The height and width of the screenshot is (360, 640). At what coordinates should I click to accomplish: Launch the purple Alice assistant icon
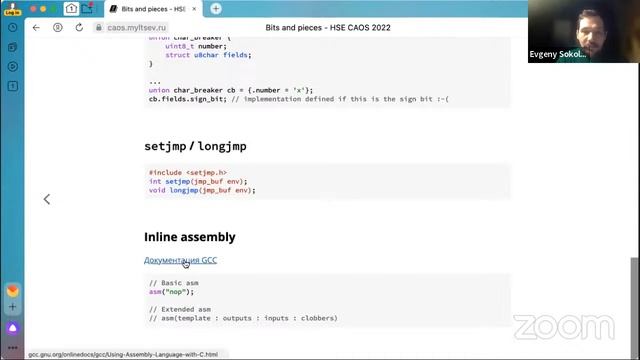(13, 328)
